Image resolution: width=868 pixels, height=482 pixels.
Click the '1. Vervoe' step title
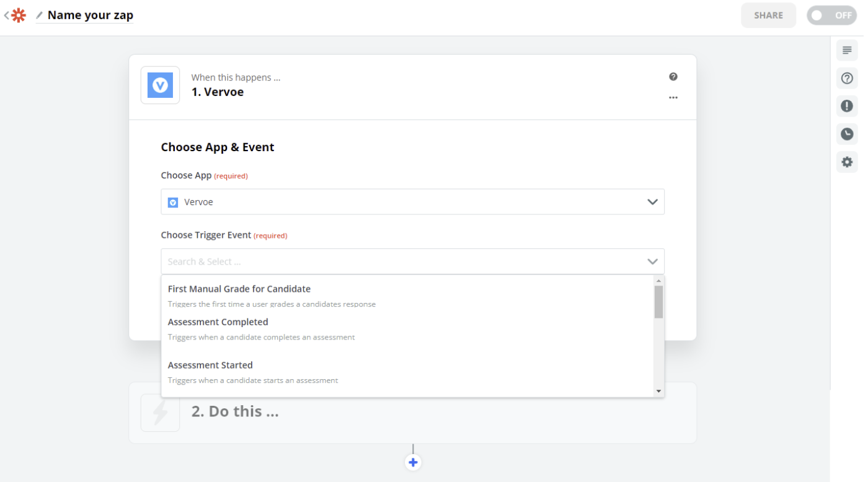[x=218, y=92]
